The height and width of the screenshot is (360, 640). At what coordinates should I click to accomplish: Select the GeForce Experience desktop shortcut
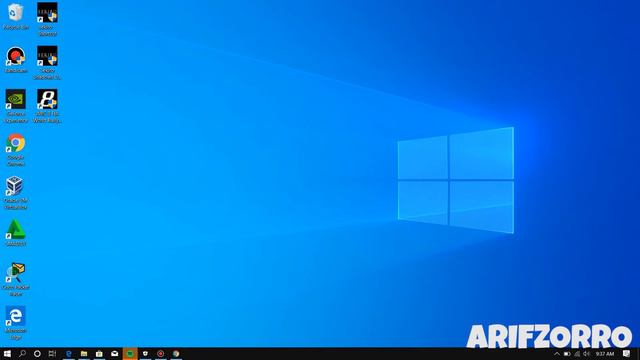tap(16, 106)
